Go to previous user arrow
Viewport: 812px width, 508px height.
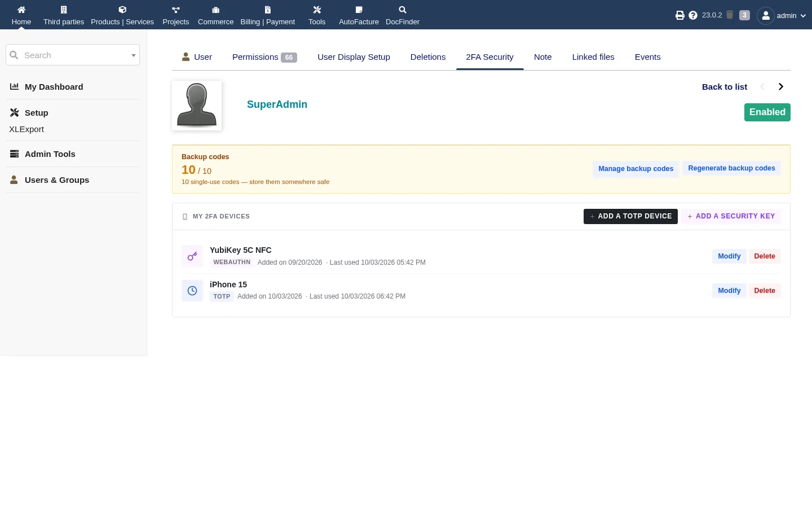click(762, 86)
